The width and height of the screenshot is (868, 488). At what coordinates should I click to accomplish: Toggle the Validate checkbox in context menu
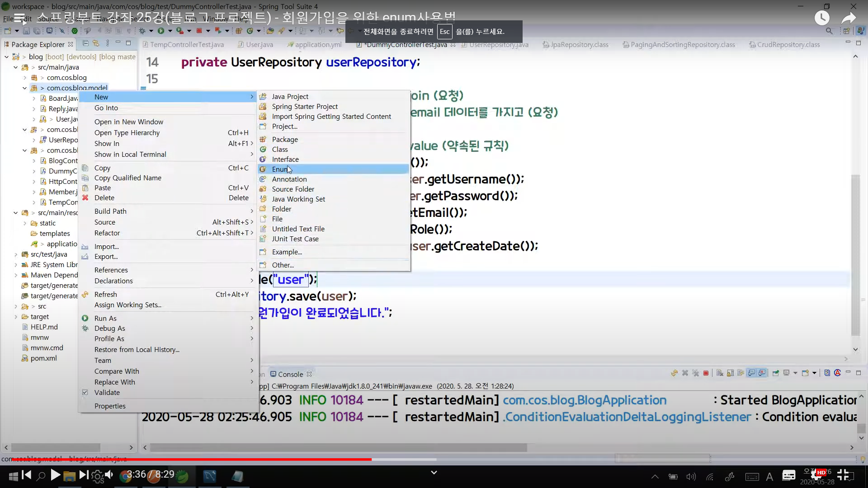click(85, 392)
